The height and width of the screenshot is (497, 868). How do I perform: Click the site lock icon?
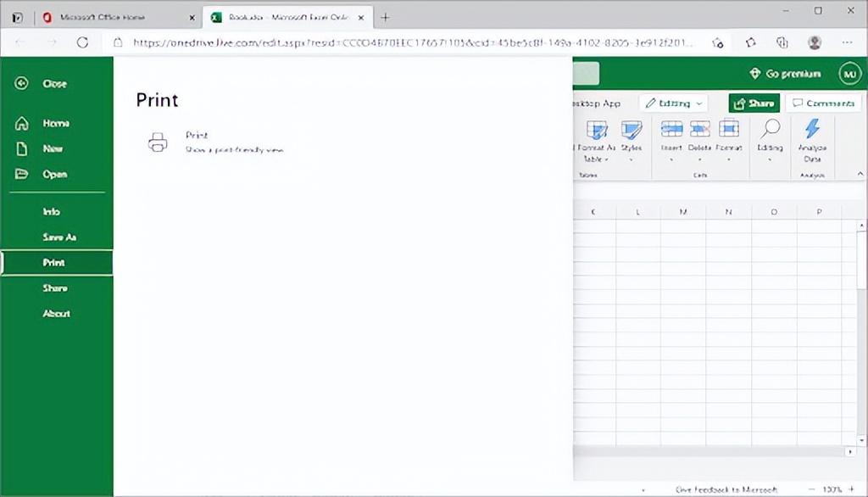pos(118,42)
